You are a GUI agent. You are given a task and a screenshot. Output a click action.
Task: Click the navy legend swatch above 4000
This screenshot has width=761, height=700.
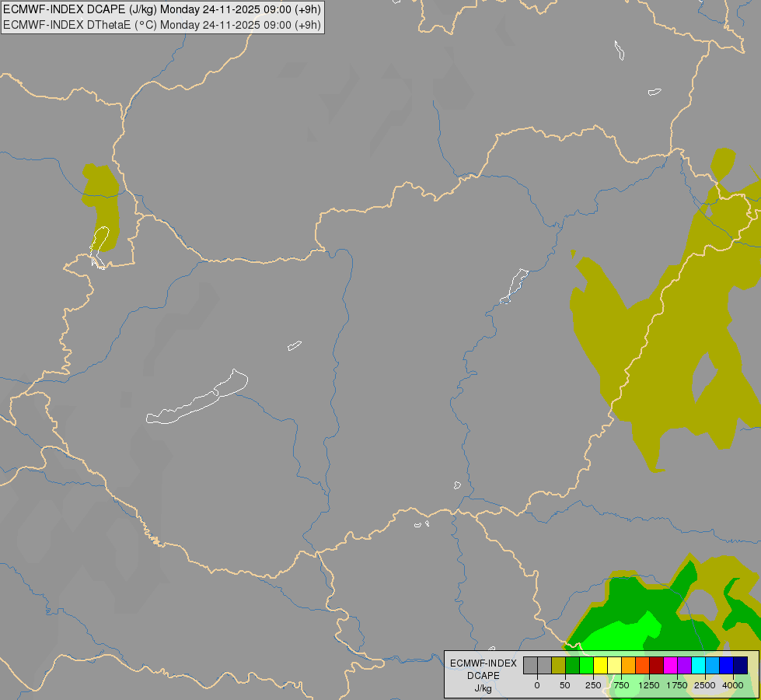tap(741, 665)
